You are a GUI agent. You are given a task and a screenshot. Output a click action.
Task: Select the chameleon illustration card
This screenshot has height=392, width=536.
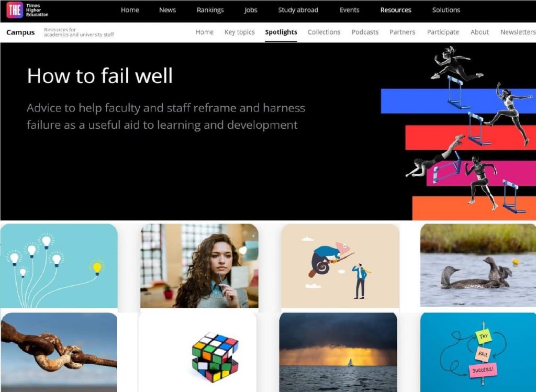coord(340,266)
